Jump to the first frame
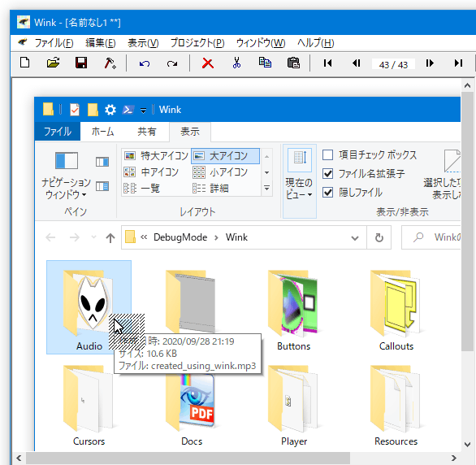 pyautogui.click(x=328, y=63)
